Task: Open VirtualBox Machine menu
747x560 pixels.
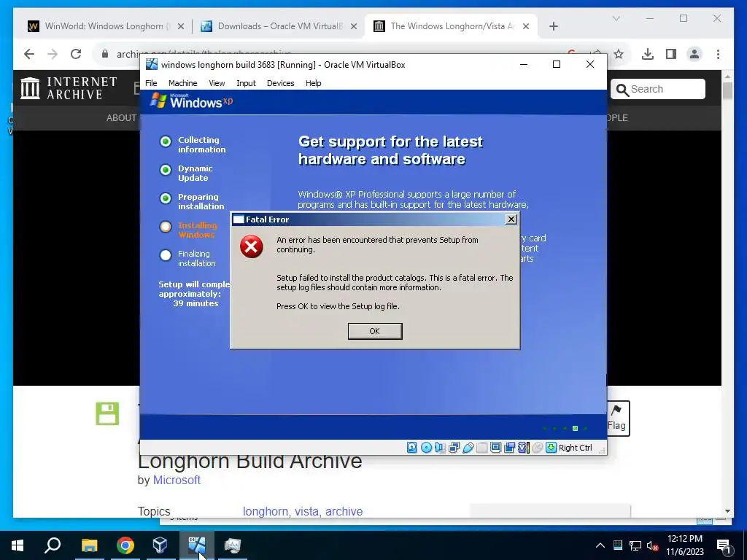Action: click(x=182, y=83)
